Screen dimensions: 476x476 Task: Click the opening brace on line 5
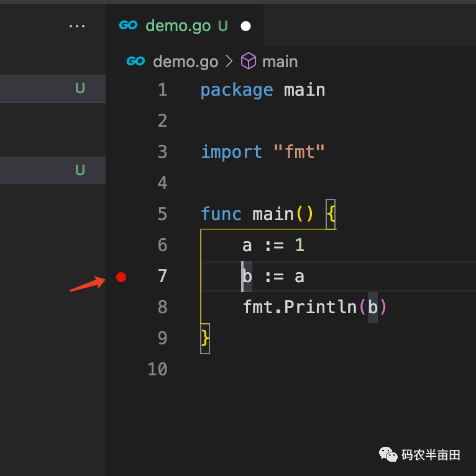click(x=331, y=214)
